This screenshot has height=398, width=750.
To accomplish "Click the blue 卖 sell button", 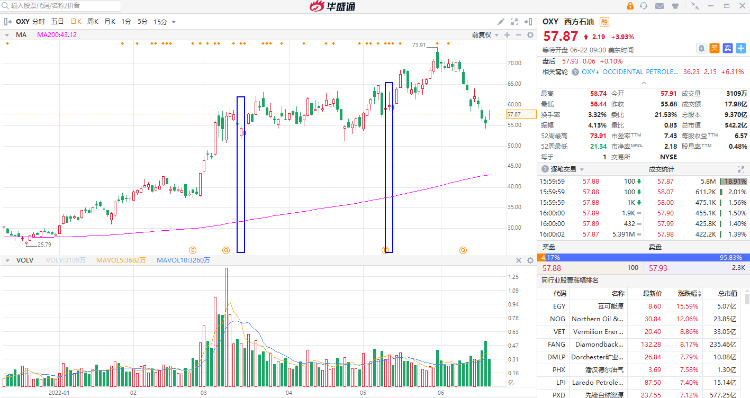I will 728,48.
